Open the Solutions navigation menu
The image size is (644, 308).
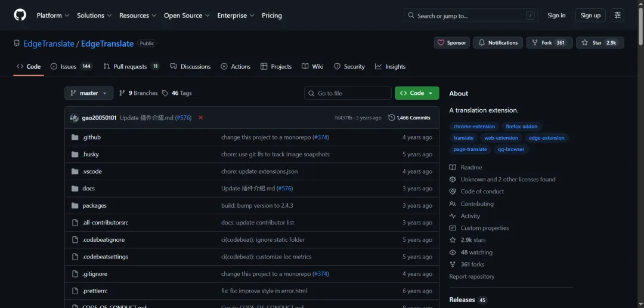point(94,16)
